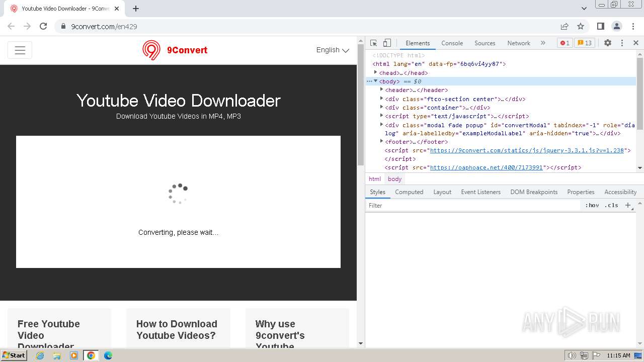Screen dimensions: 644x362
Task: Toggle .cls element classes panel
Action: (611, 205)
